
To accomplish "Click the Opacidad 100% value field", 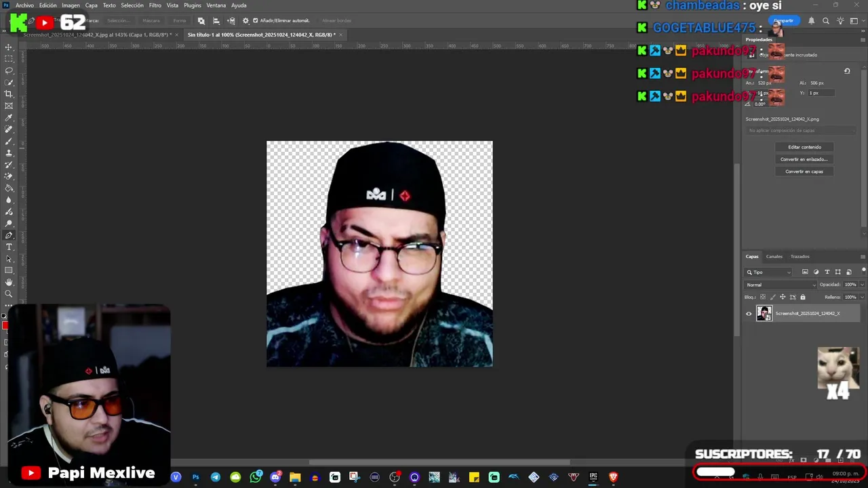I will coord(850,285).
